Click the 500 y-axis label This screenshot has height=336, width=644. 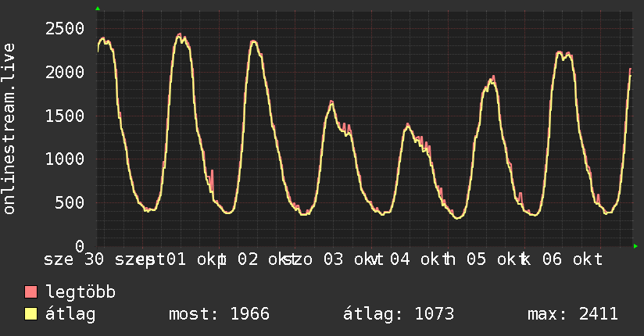pyautogui.click(x=70, y=202)
